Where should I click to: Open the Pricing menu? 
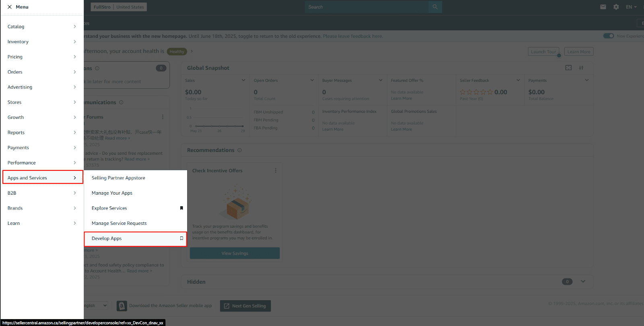click(x=42, y=57)
